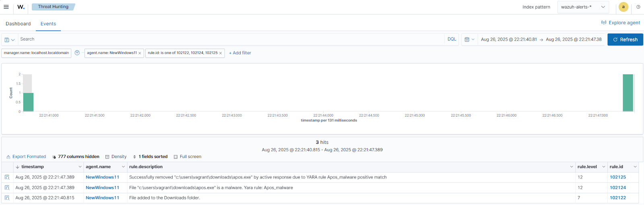This screenshot has height=205, width=644.
Task: Click the Refresh button
Action: click(625, 39)
